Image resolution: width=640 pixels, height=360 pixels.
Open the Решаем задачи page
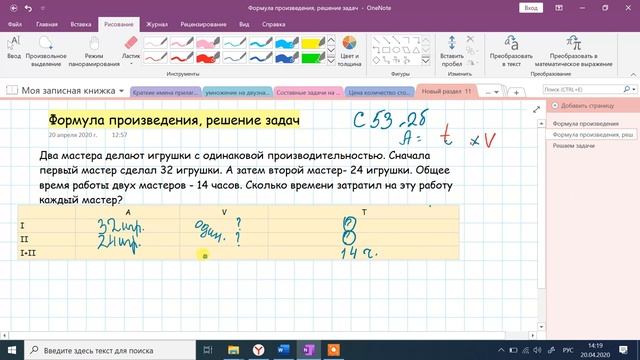pos(573,146)
